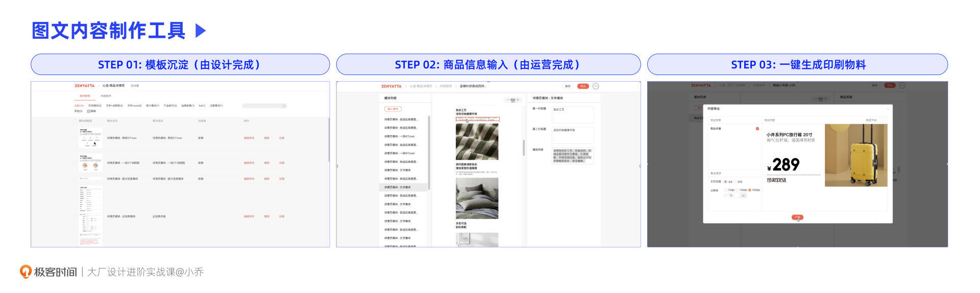Click the 保存 save button in step 02
Screen dimensions: 980x293
tap(568, 86)
